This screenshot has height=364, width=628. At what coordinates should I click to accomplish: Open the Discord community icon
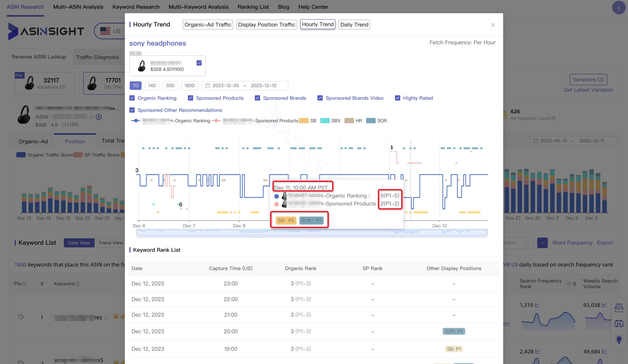619,323
